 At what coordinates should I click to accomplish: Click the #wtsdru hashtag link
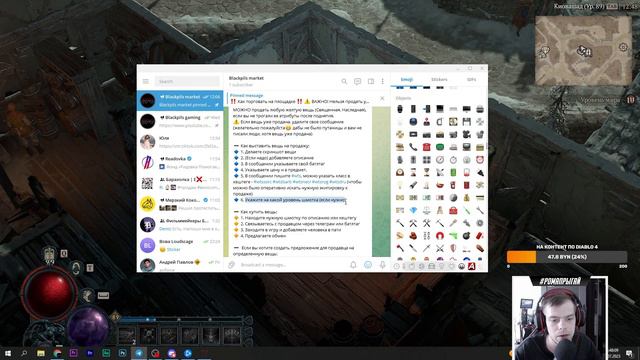pos(338,182)
